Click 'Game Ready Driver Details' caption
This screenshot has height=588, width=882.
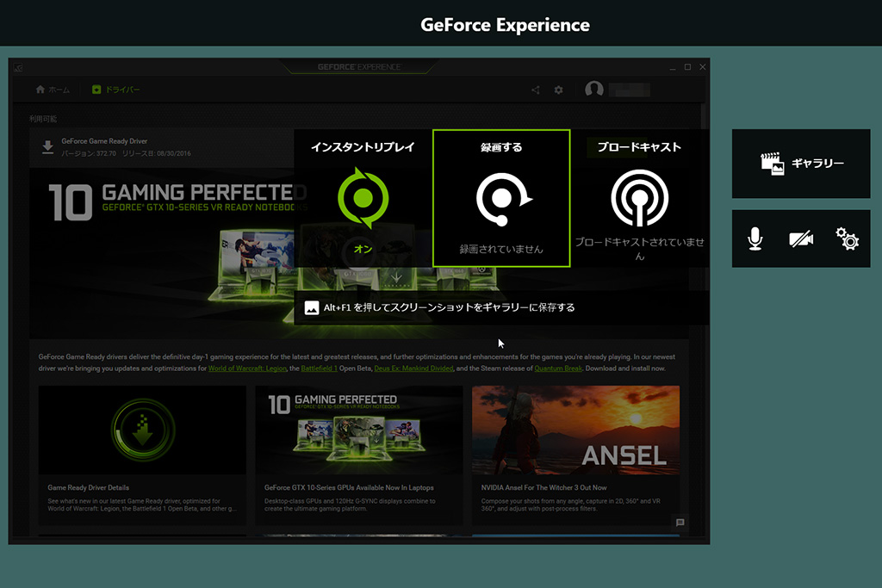(x=89, y=488)
